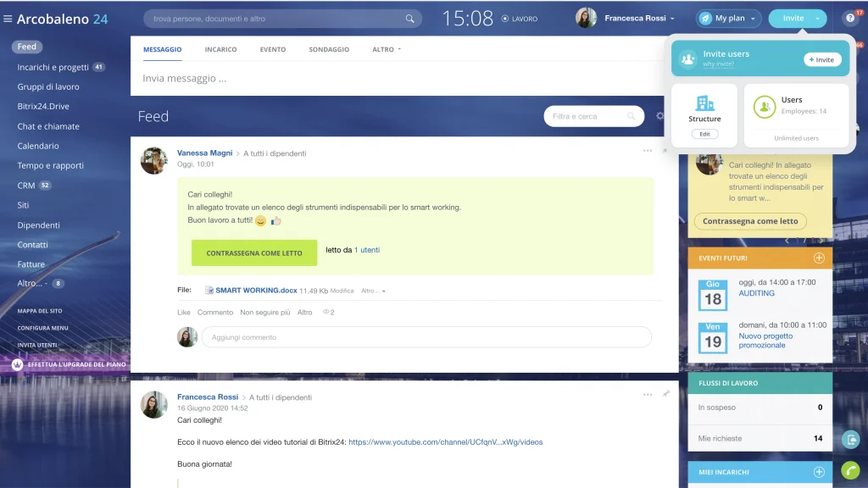Open CRM in sidebar
Viewport: 868px width, 488px height.
click(26, 186)
